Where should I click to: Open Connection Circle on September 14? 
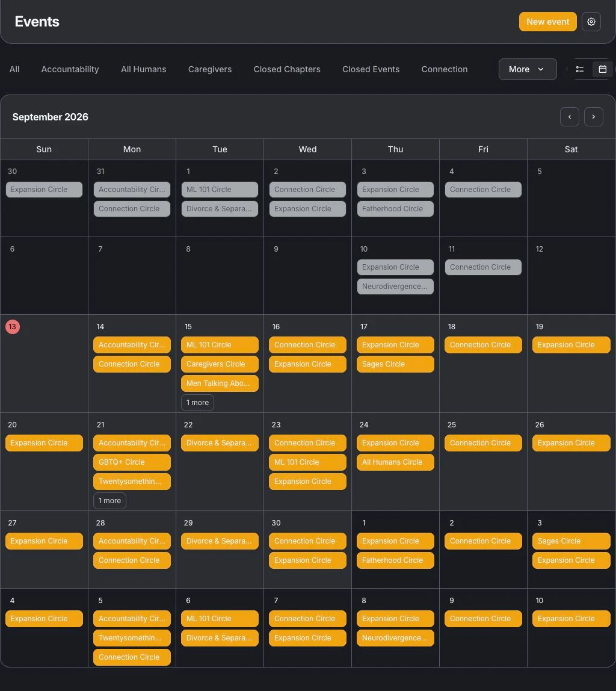coord(132,364)
